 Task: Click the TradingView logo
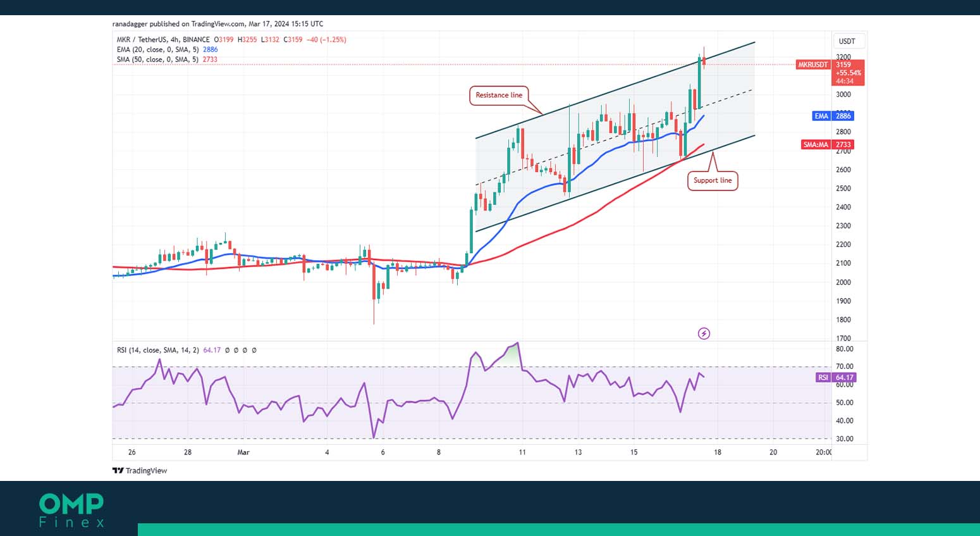tap(140, 470)
